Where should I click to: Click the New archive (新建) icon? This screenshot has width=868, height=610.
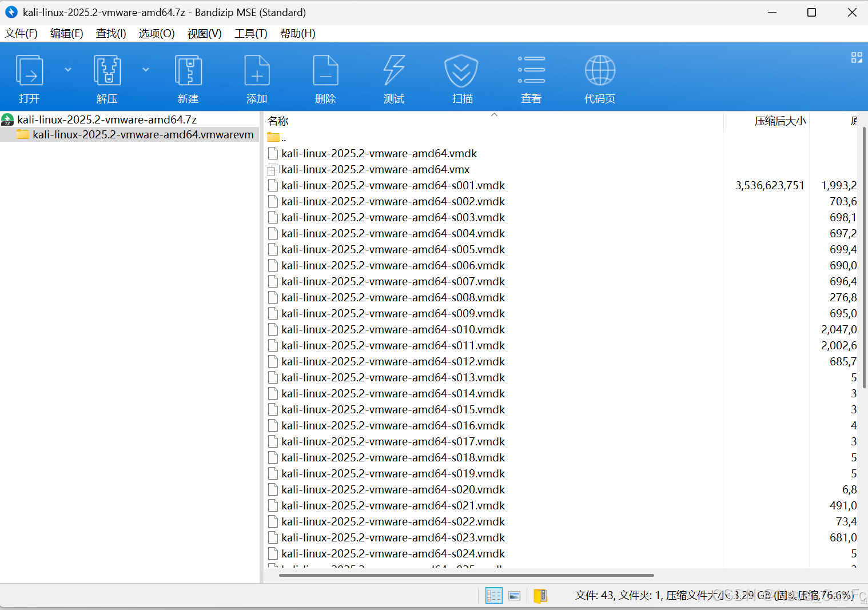[x=188, y=71]
